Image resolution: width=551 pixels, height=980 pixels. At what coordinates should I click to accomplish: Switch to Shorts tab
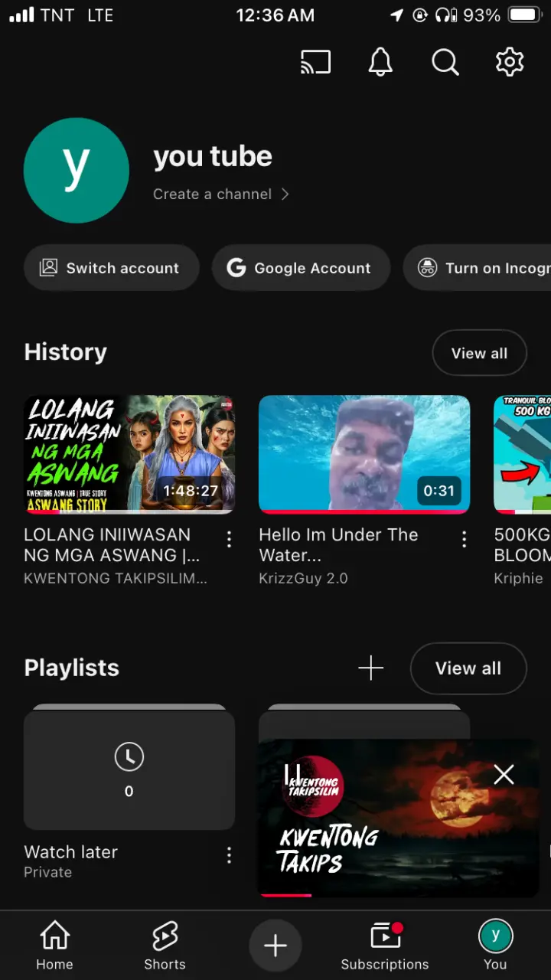tap(165, 946)
